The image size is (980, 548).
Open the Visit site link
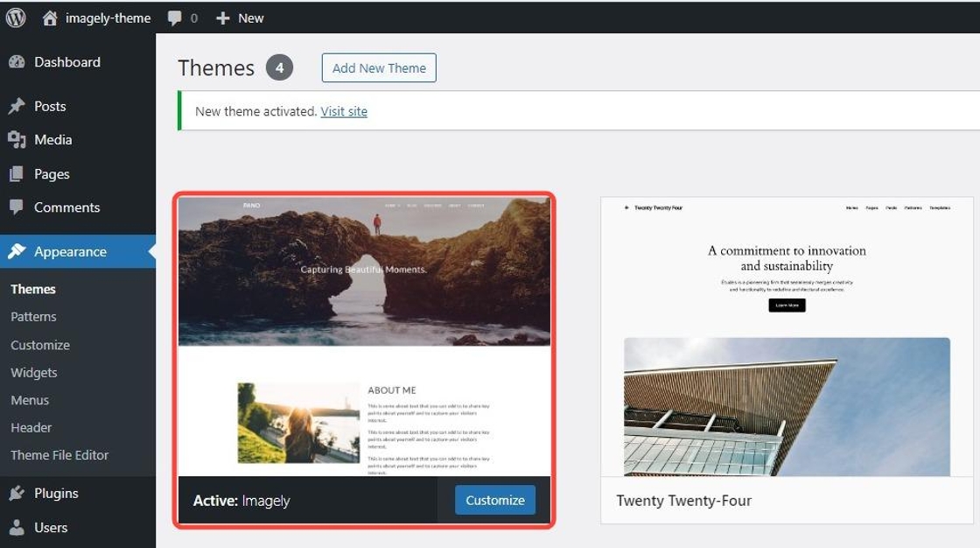point(345,111)
